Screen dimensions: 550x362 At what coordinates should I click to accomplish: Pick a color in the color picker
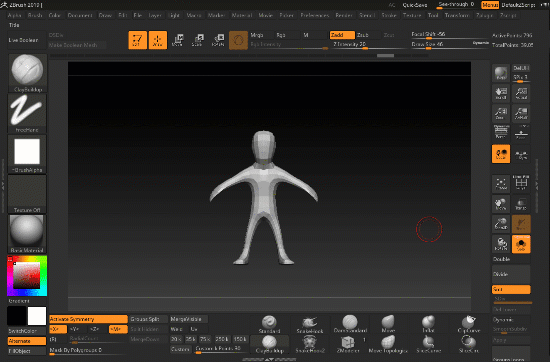(27, 276)
